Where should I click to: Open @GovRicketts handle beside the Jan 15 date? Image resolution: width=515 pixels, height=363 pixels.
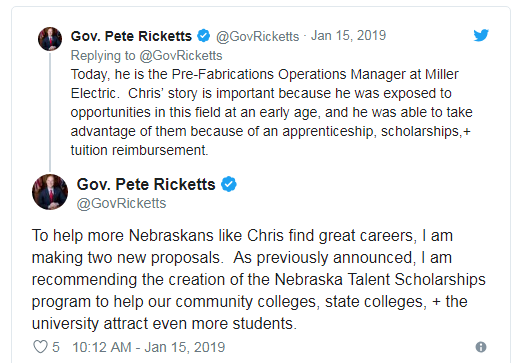coord(257,36)
